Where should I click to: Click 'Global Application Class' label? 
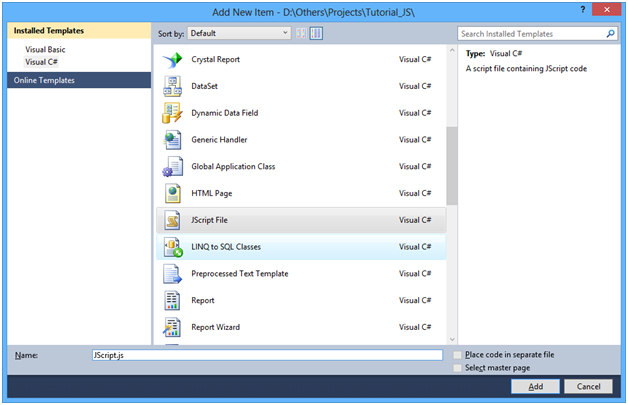click(x=233, y=167)
